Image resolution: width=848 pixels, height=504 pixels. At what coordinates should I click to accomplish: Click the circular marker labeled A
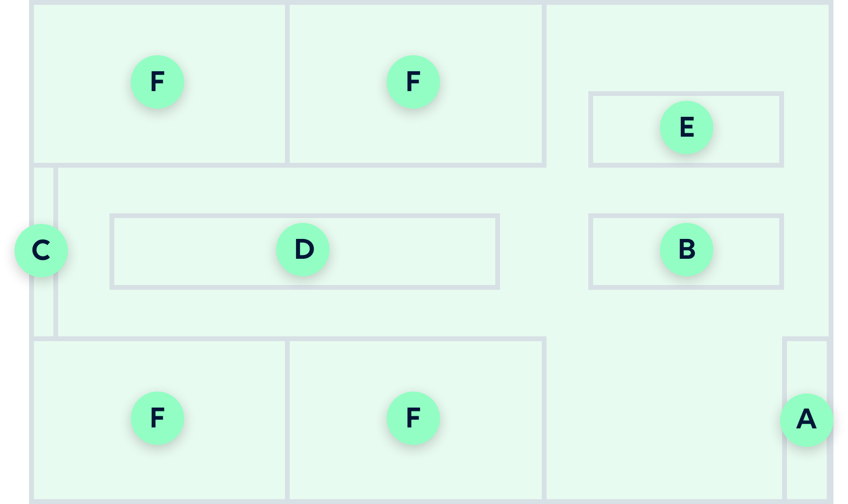806,420
